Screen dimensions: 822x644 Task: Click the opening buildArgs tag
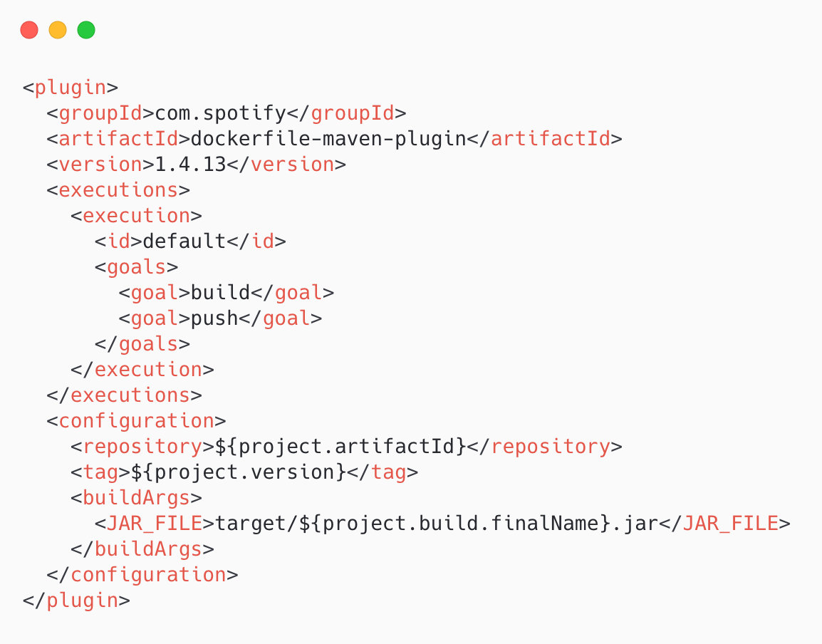[x=136, y=498]
